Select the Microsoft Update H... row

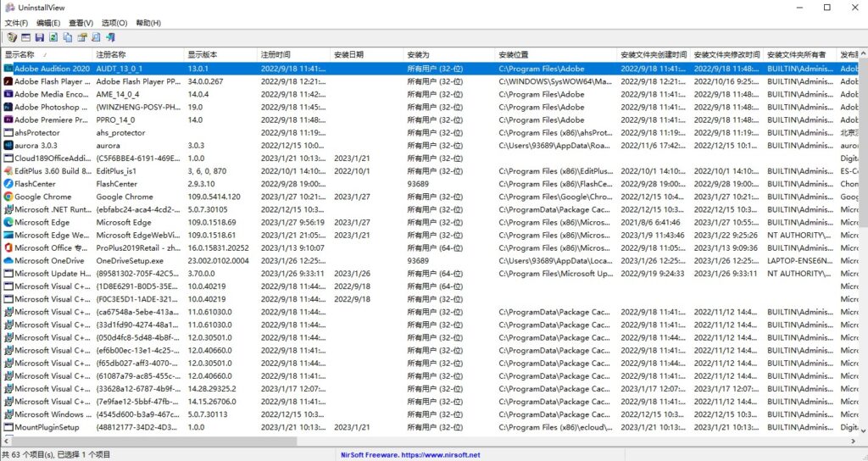(430, 274)
